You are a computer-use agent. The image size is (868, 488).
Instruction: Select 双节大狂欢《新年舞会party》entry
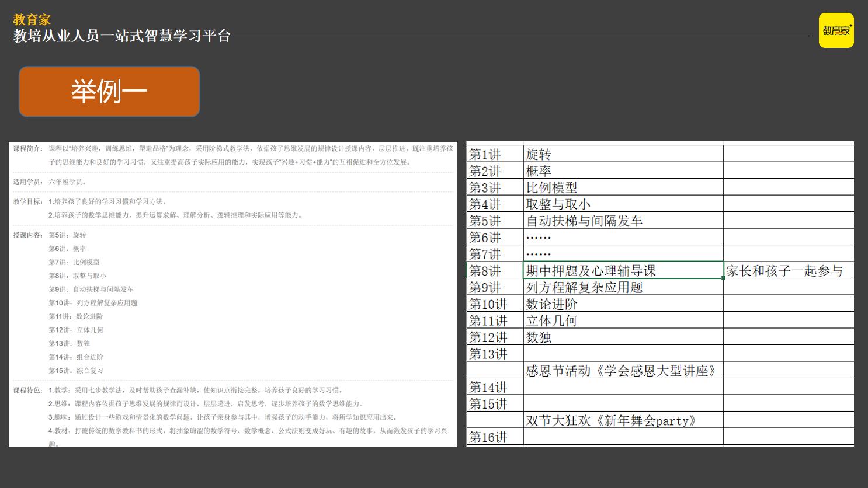(x=610, y=420)
